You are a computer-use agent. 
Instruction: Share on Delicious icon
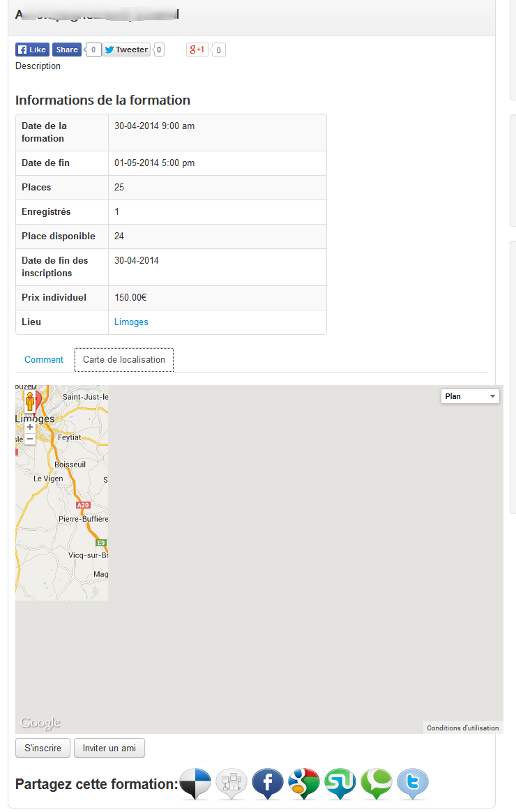pos(195,784)
